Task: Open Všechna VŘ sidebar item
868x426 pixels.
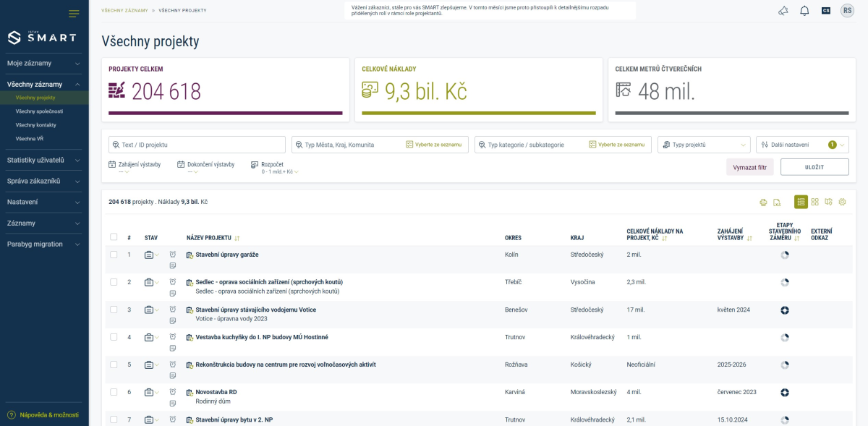Action: coord(30,138)
